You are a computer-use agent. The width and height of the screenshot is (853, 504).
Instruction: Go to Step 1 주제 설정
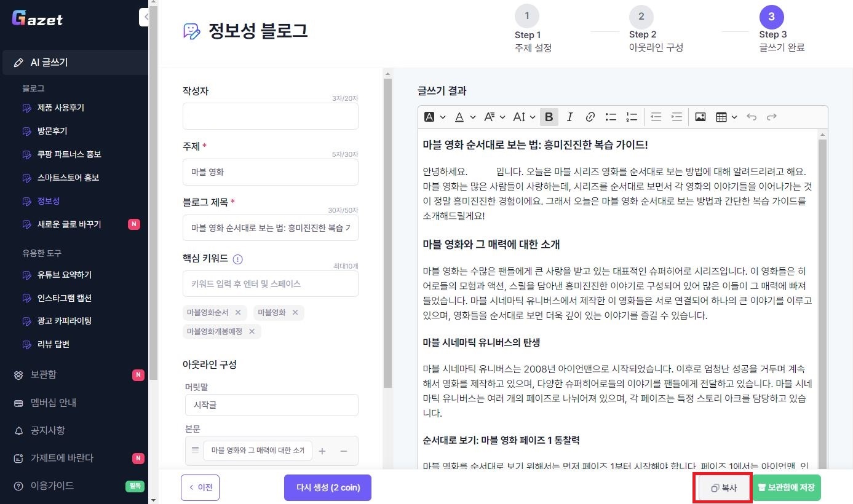tap(533, 29)
